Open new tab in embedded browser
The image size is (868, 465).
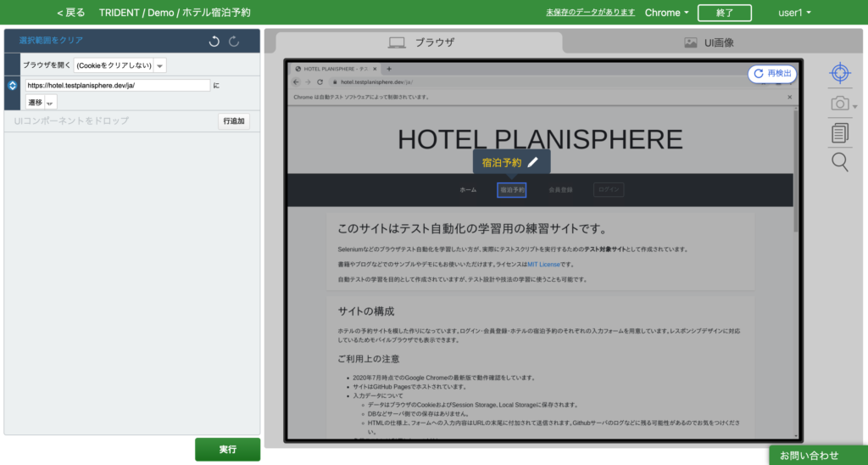point(388,69)
